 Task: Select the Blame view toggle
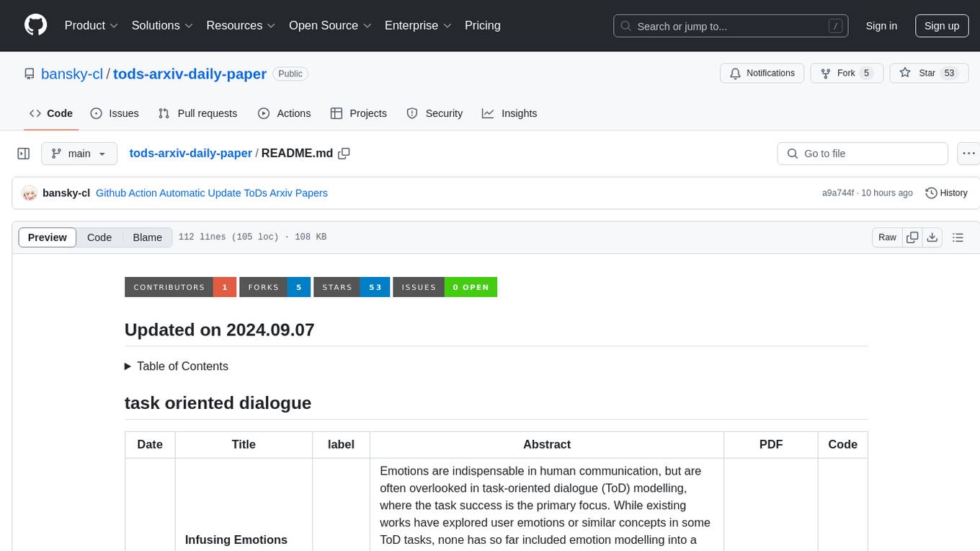148,237
